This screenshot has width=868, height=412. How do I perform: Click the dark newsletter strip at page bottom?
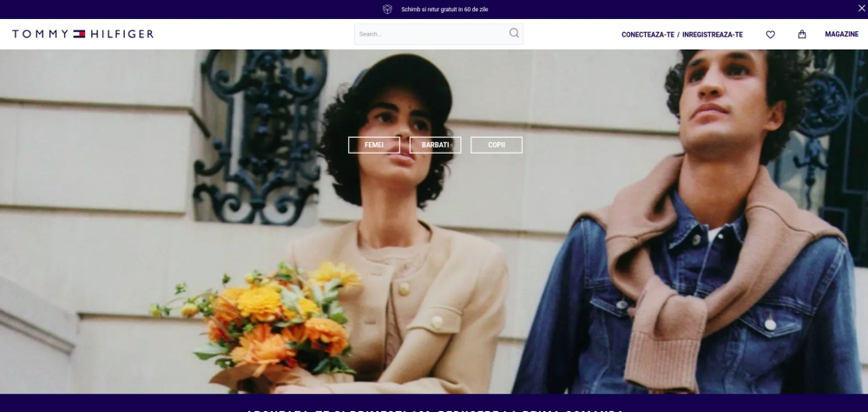pos(434,404)
